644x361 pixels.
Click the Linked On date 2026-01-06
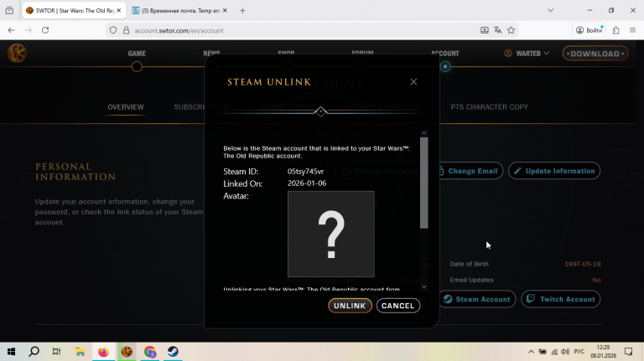click(x=307, y=183)
